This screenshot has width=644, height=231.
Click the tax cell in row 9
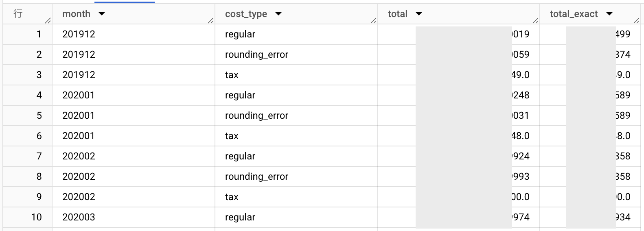232,197
